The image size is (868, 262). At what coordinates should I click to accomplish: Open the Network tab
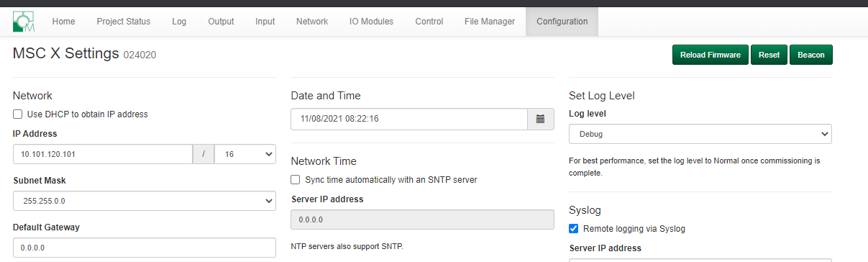312,22
